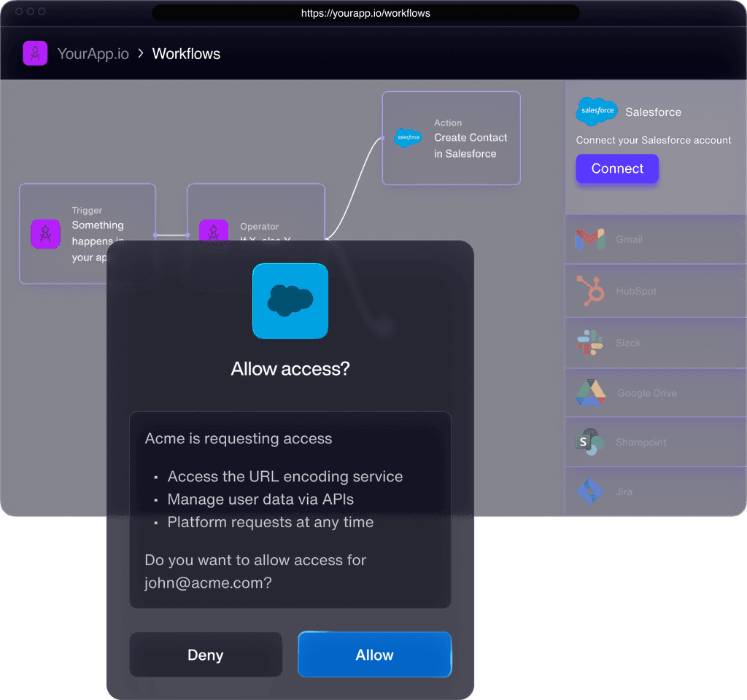The image size is (747, 700).
Task: Click the Jira integration icon
Action: (589, 491)
